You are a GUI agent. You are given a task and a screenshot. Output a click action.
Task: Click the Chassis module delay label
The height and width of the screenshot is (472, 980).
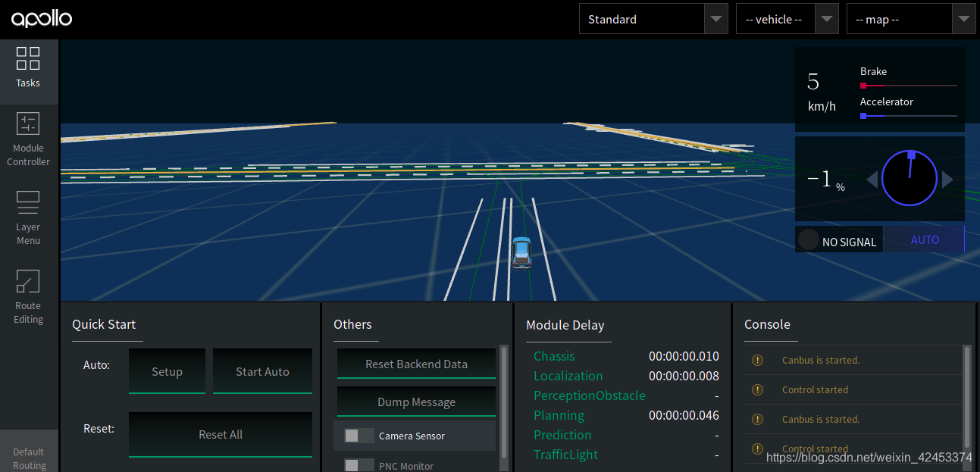(554, 356)
